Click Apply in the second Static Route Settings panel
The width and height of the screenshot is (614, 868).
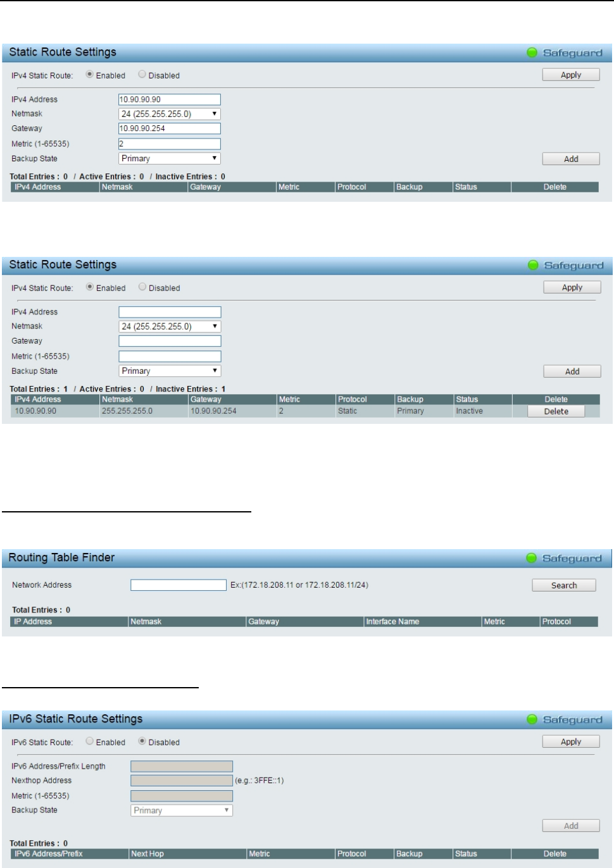[572, 287]
